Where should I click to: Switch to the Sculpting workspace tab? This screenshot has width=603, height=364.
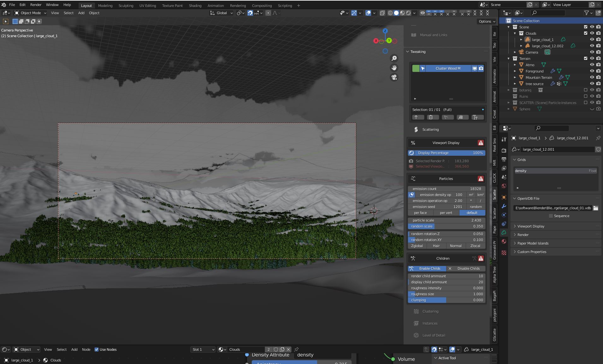point(126,6)
